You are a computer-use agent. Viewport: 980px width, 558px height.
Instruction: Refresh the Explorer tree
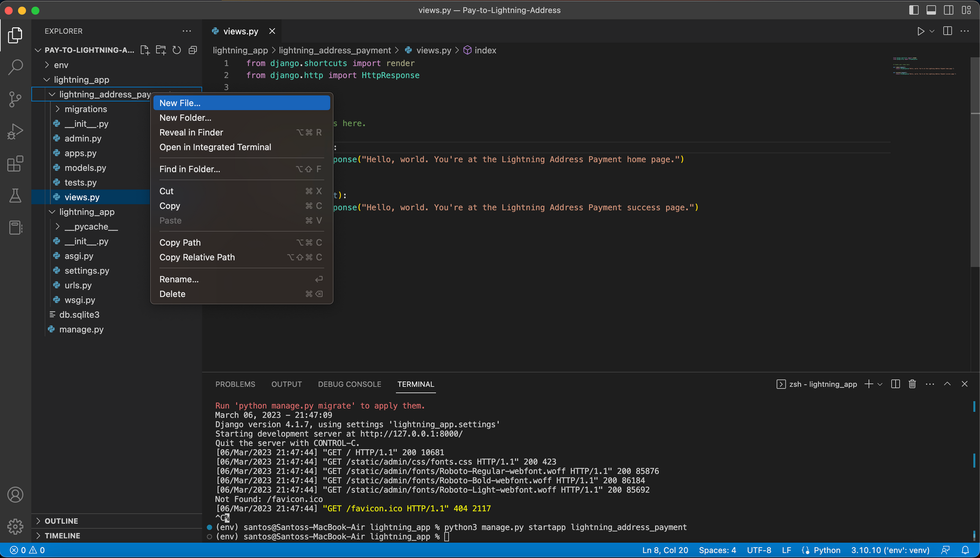(177, 50)
